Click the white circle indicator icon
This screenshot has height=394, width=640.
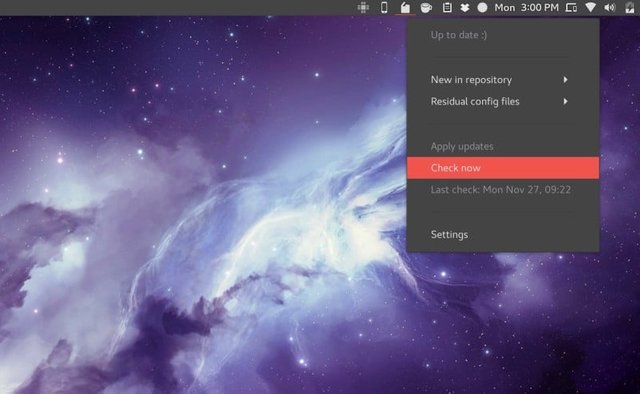(482, 7)
